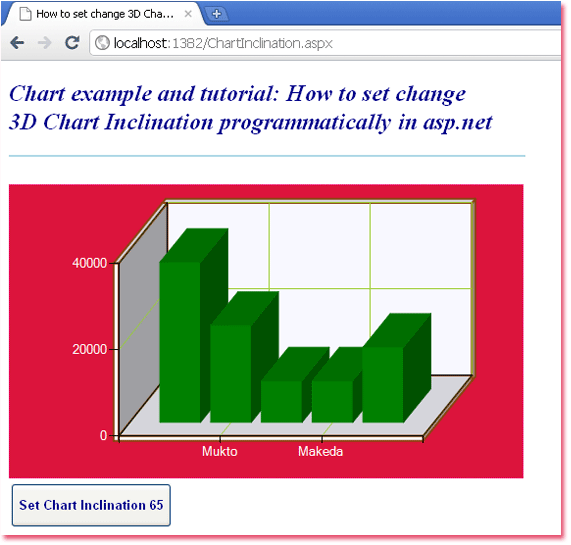Screen dimensions: 571x545
Task: Click the Makeda axis label
Action: point(320,451)
